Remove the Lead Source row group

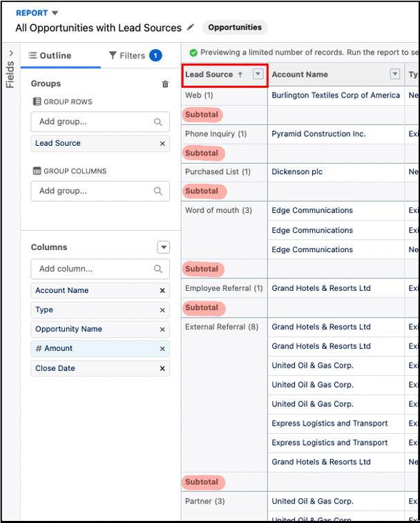(162, 144)
